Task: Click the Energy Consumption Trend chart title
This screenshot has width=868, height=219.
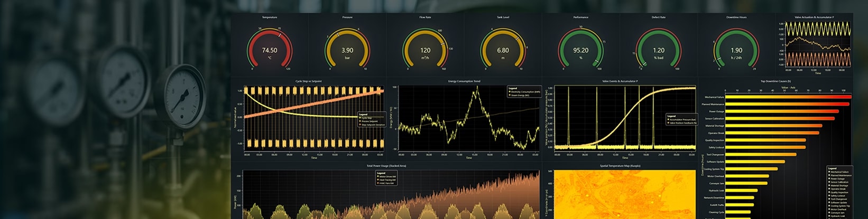Action: pyautogui.click(x=469, y=81)
